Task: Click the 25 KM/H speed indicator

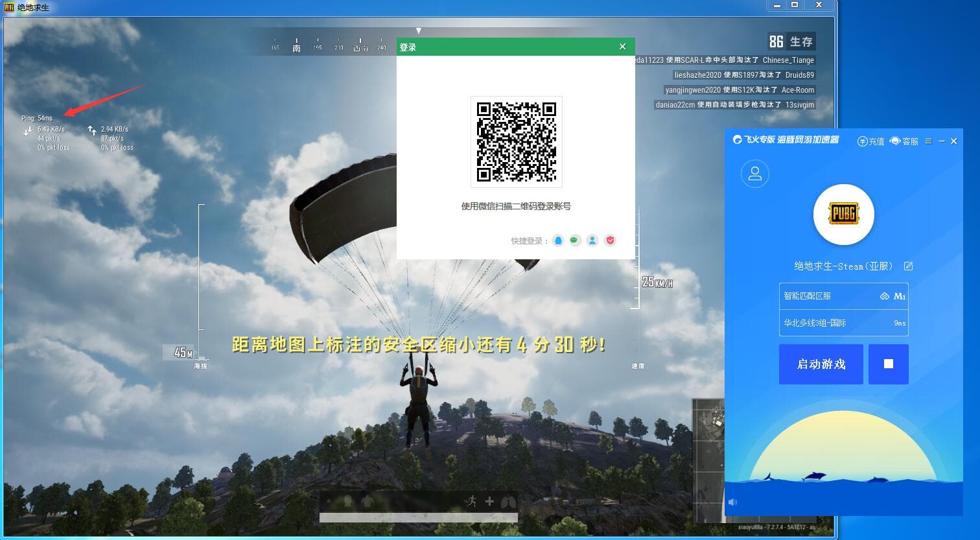Action: click(x=657, y=282)
